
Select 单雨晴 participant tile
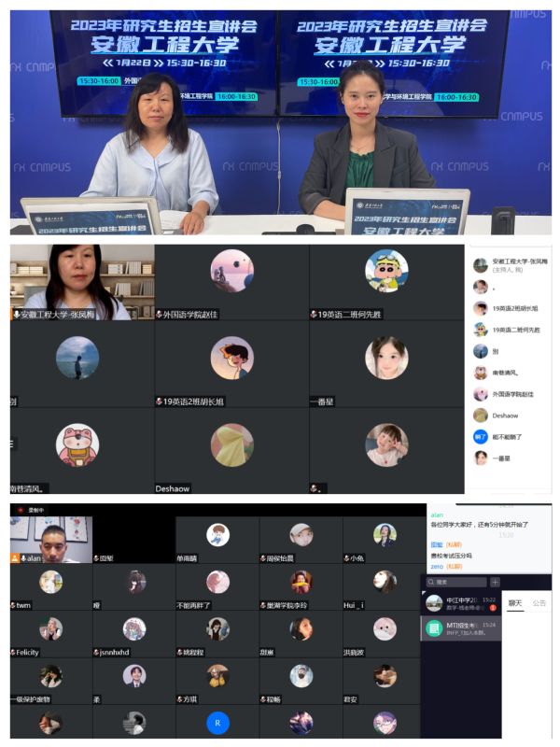(x=217, y=540)
